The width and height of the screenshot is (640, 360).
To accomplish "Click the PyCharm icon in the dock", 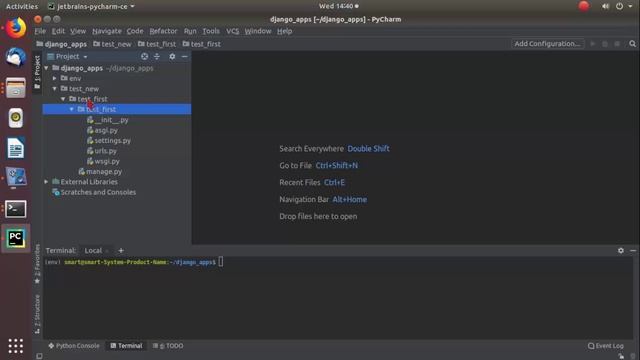I will pyautogui.click(x=16, y=238).
